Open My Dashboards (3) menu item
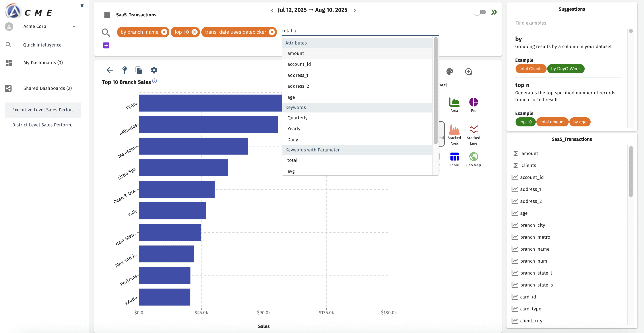The width and height of the screenshot is (644, 333). pyautogui.click(x=43, y=62)
